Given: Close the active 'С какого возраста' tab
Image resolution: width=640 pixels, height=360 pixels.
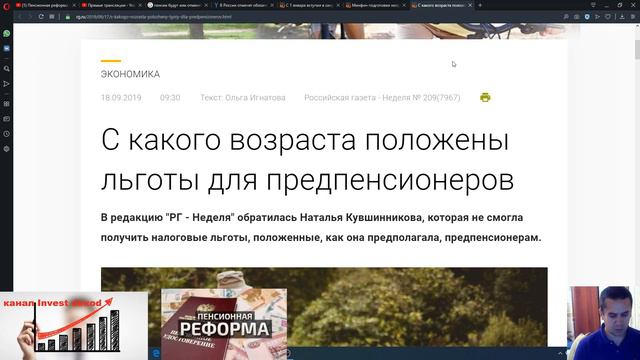Looking at the screenshot, I should (x=470, y=5).
